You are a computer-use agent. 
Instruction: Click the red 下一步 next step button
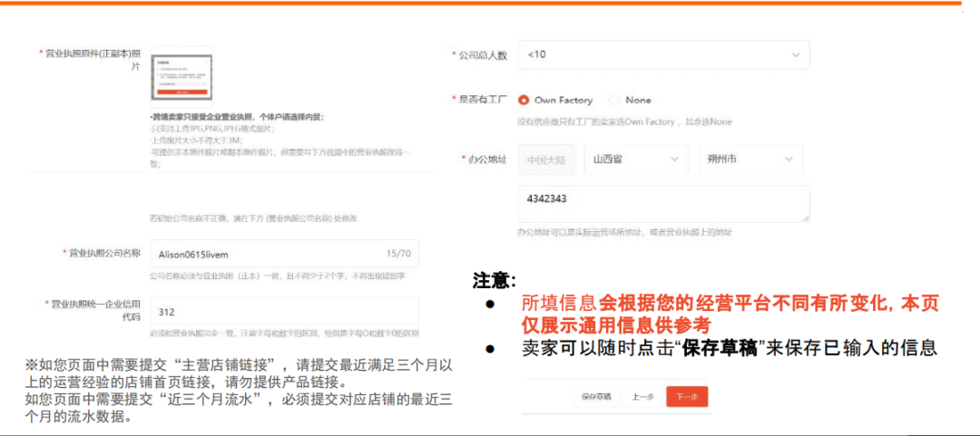tap(686, 397)
